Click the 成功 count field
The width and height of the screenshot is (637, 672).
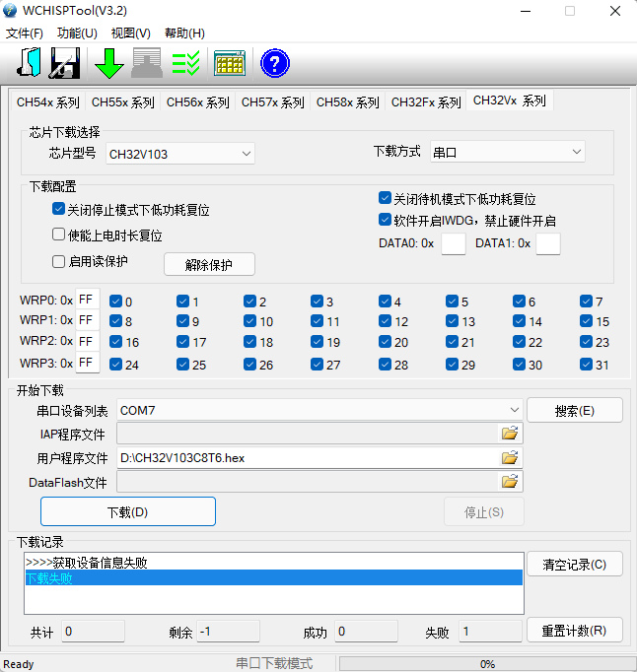pos(366,632)
